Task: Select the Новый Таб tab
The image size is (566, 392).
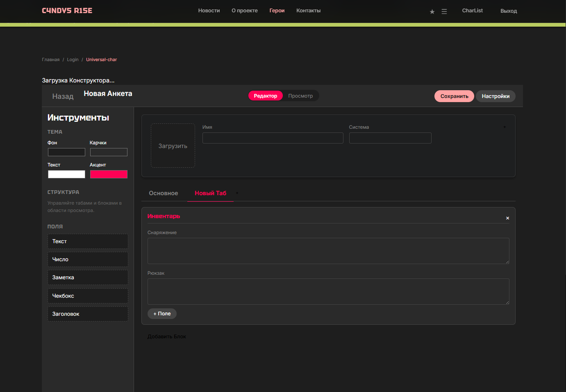Action: pos(211,193)
